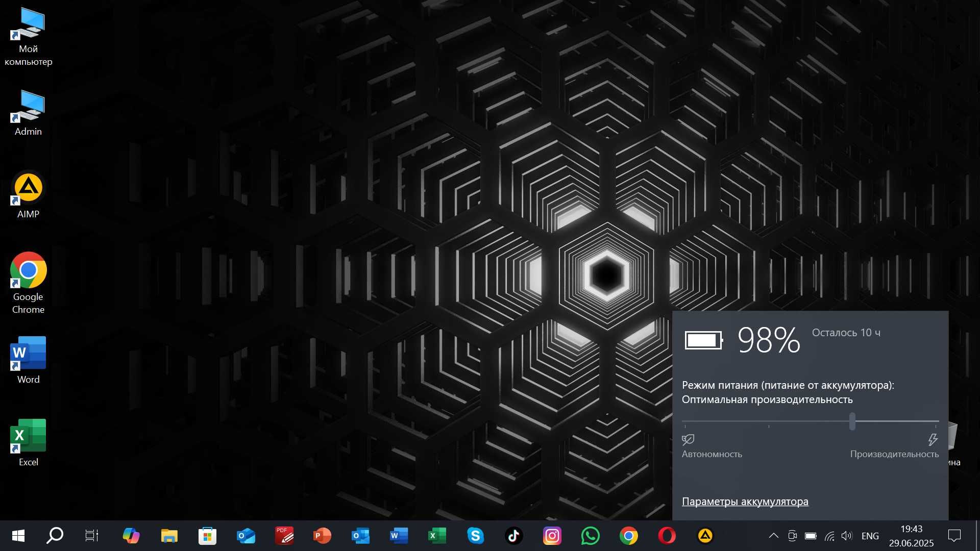Select the AIMP desktop shortcut
Screen dimensions: 980x551
coord(28,195)
